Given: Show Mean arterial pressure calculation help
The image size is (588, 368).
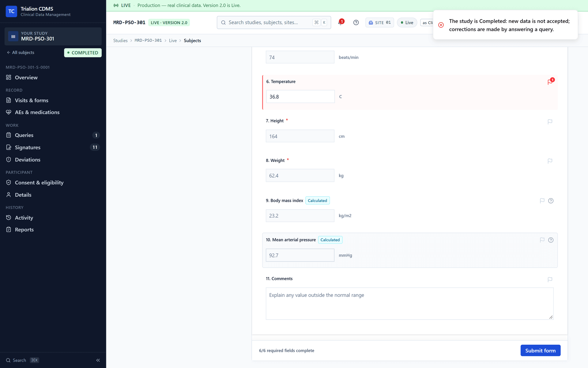Looking at the screenshot, I should click(x=551, y=240).
